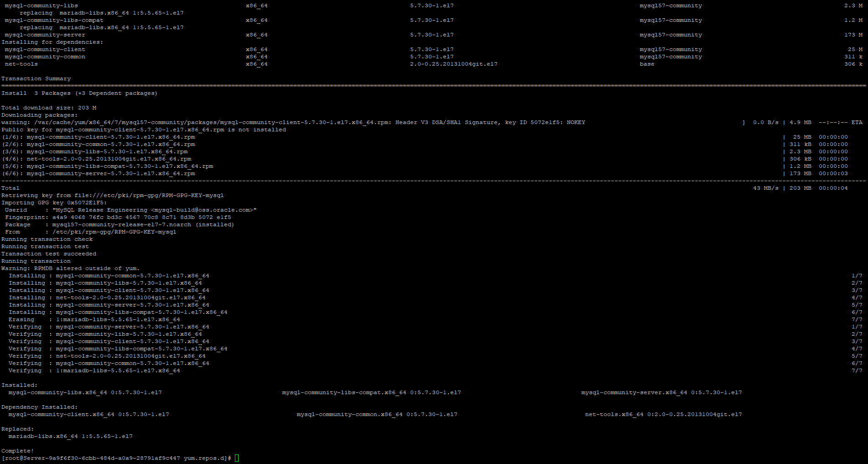Click the root@Server shell prompt text
The height and width of the screenshot is (464, 868).
coord(116,458)
